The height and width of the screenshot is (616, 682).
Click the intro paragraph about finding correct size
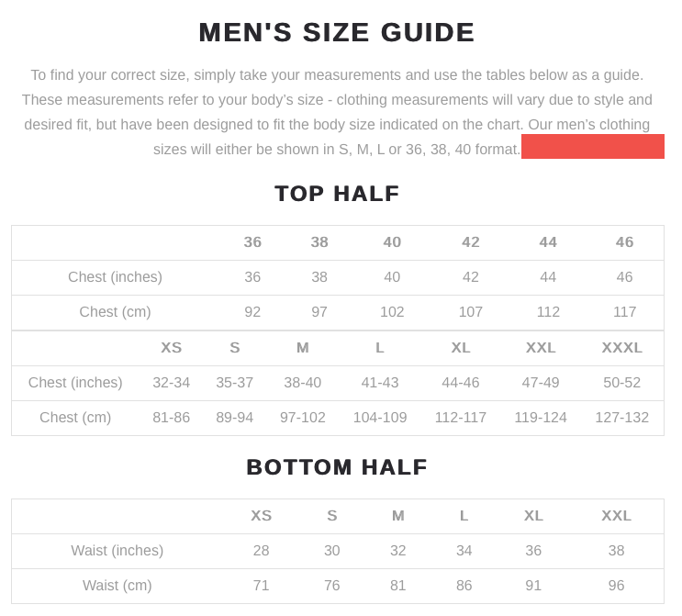tap(337, 112)
